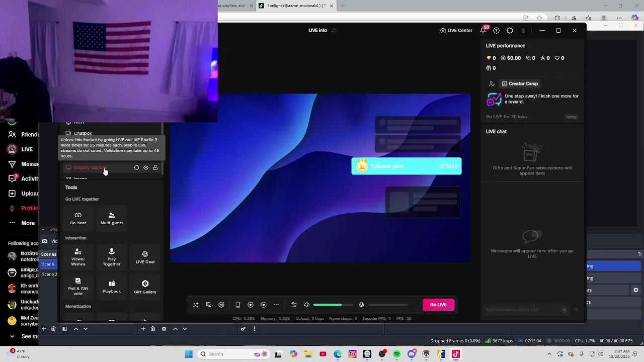Image resolution: width=644 pixels, height=362 pixels.
Task: Open LIVE Studio settings gear
Action: pos(510,31)
